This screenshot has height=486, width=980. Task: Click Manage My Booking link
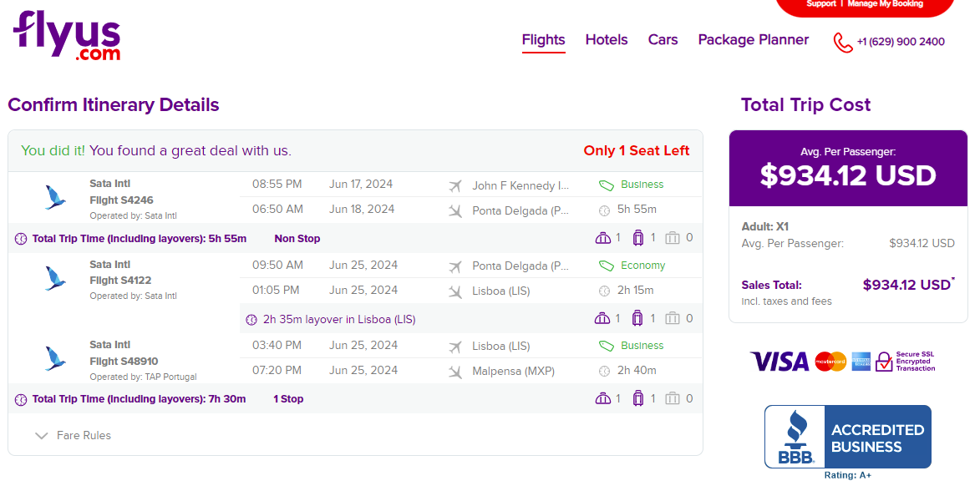coord(885,3)
